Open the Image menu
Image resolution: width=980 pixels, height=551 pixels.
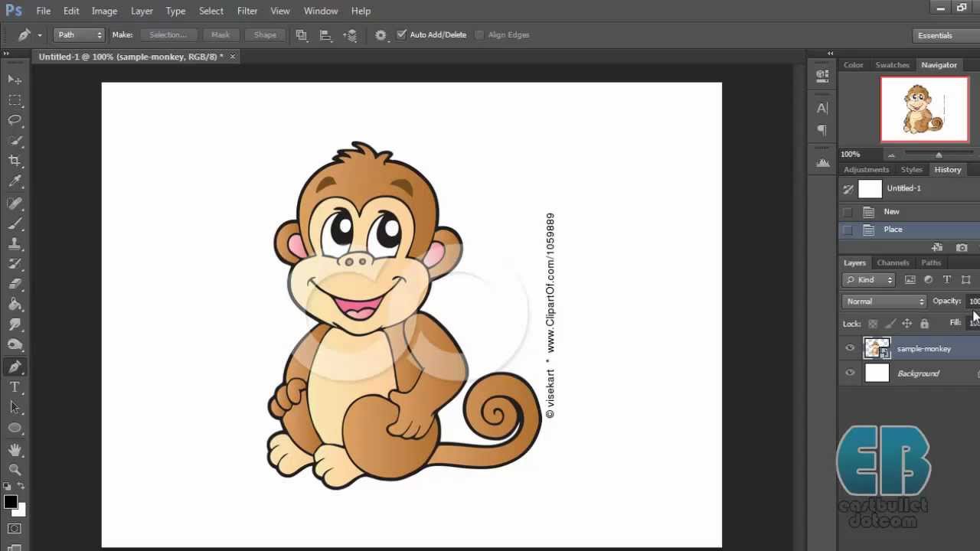[104, 11]
